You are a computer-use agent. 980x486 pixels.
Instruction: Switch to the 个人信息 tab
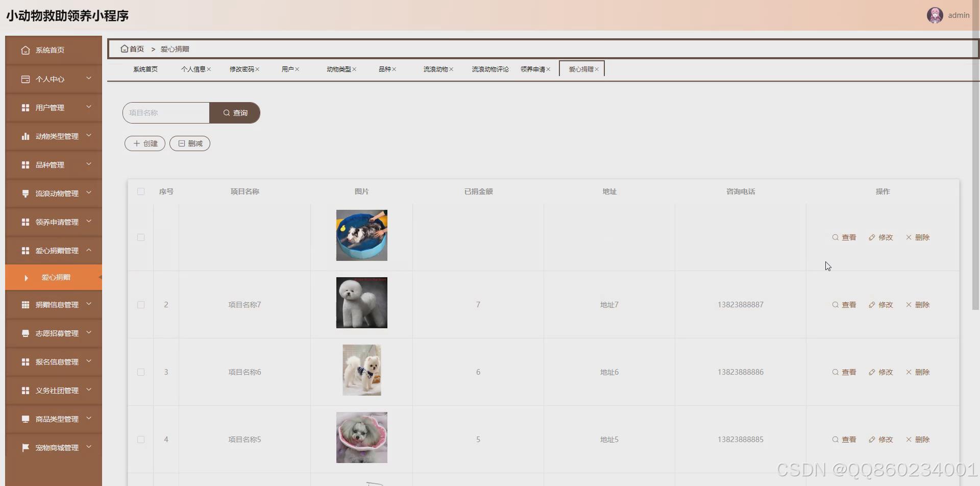pos(193,69)
